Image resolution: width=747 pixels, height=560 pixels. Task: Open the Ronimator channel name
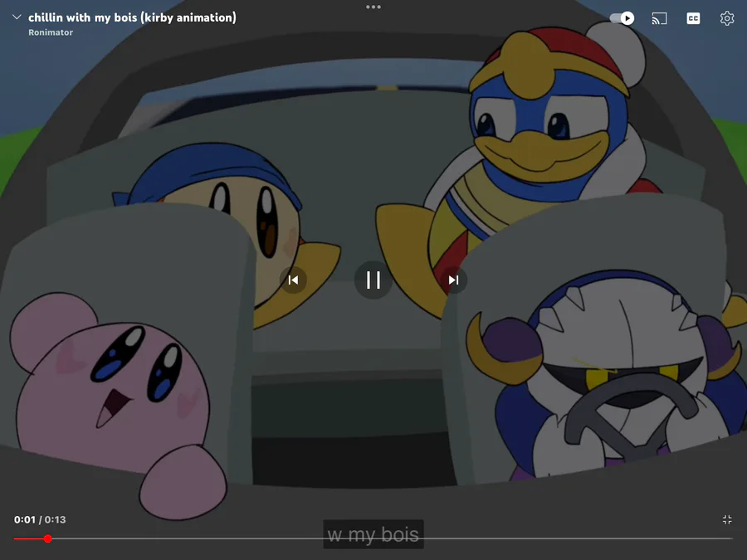(51, 32)
